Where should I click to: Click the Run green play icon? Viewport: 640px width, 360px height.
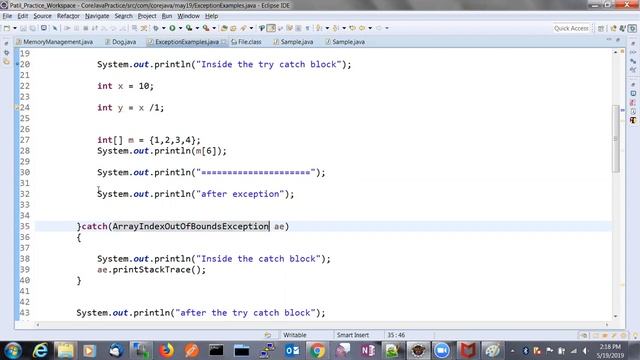point(172,28)
